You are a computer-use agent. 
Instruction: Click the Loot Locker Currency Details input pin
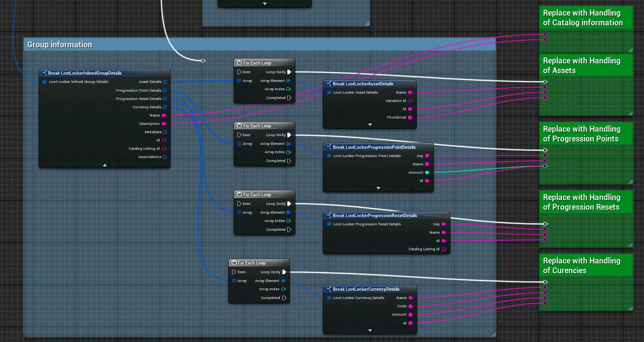[329, 298]
